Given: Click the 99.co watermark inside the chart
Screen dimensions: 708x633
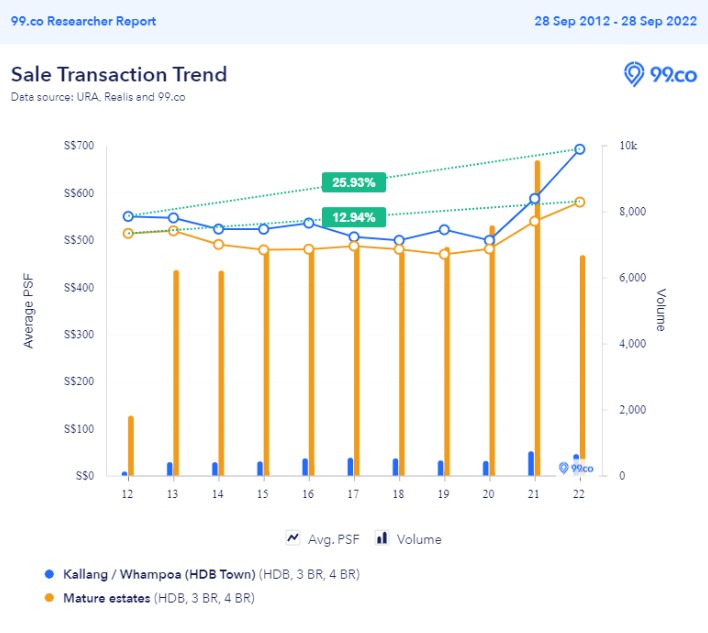Looking at the screenshot, I should 576,467.
